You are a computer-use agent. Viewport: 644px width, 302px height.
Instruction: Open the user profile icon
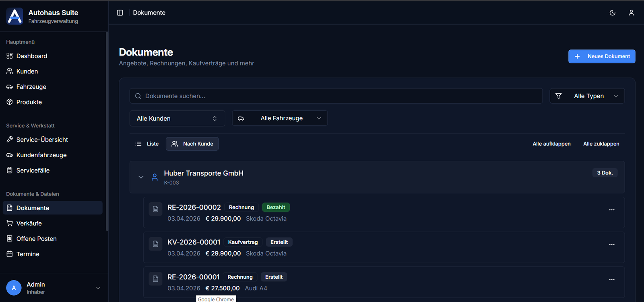point(631,13)
